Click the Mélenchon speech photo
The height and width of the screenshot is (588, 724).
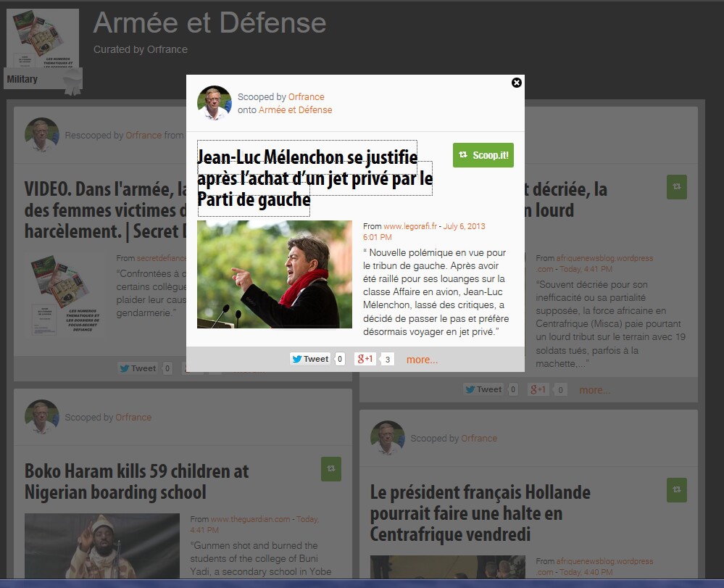coord(274,274)
